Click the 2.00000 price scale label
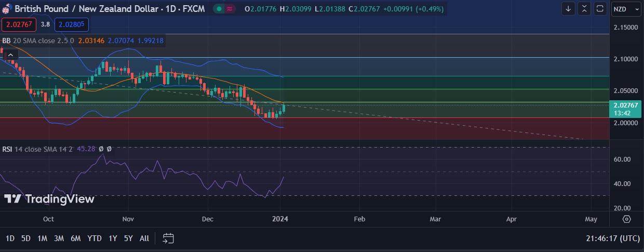Viewport: 644px width, 252px height. (625, 123)
